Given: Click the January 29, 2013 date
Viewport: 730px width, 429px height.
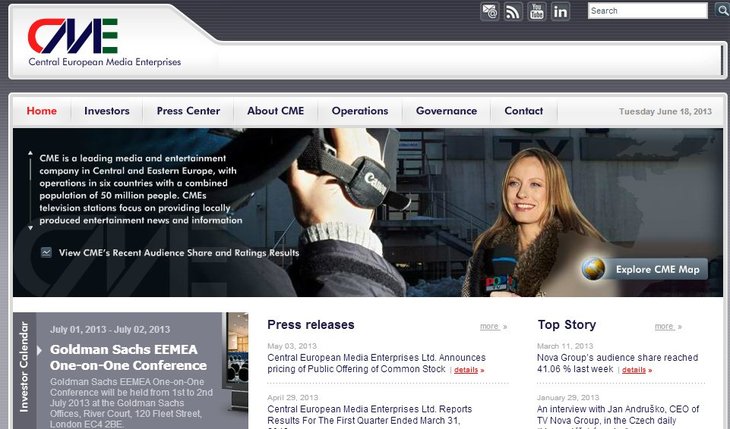Looking at the screenshot, I should [568, 397].
